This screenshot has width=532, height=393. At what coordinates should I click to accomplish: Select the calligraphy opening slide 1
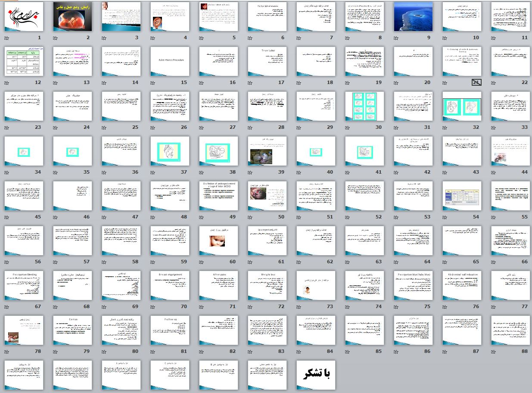[24, 17]
